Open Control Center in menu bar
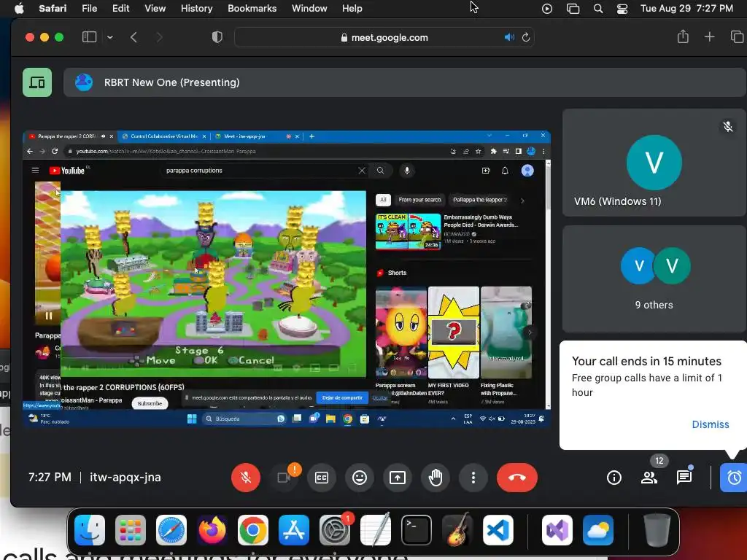 [622, 9]
